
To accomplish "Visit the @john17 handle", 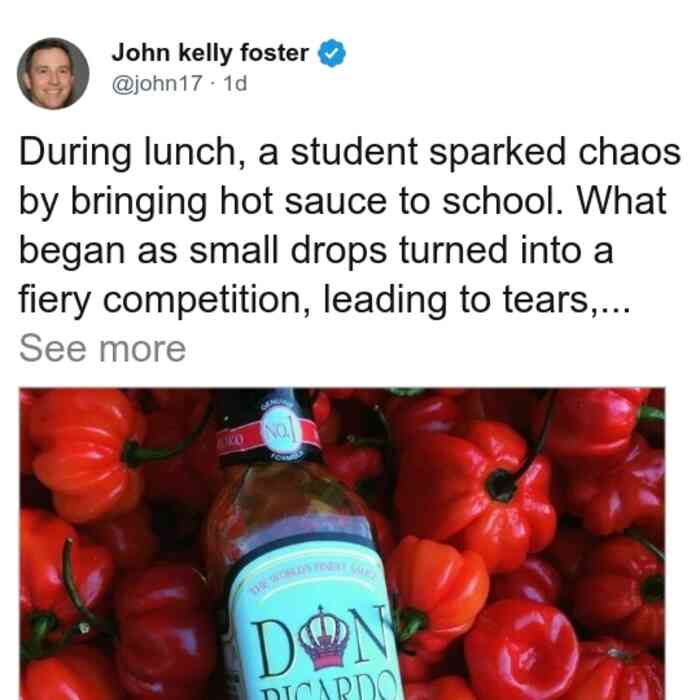I will click(157, 83).
